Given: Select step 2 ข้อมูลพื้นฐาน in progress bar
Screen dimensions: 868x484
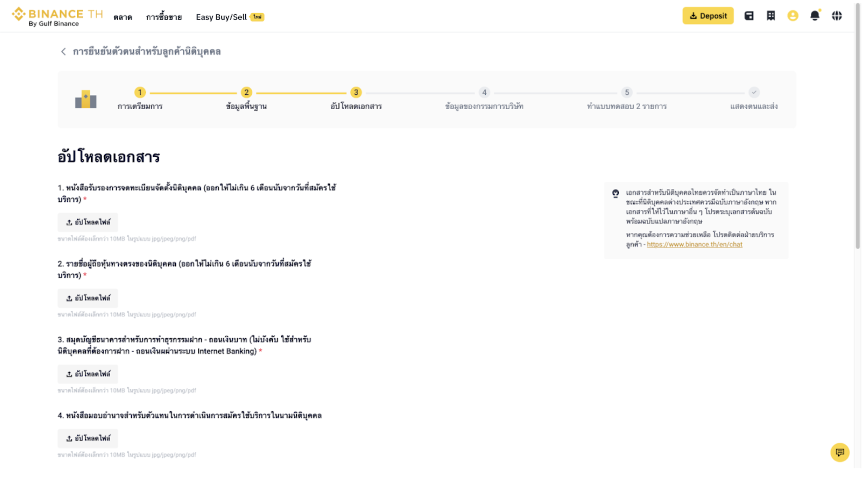Looking at the screenshot, I should click(x=246, y=93).
